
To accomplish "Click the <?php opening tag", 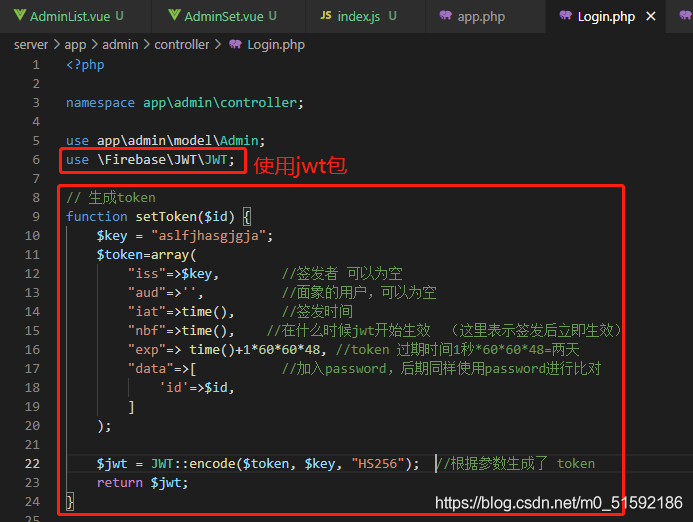I will tap(85, 65).
